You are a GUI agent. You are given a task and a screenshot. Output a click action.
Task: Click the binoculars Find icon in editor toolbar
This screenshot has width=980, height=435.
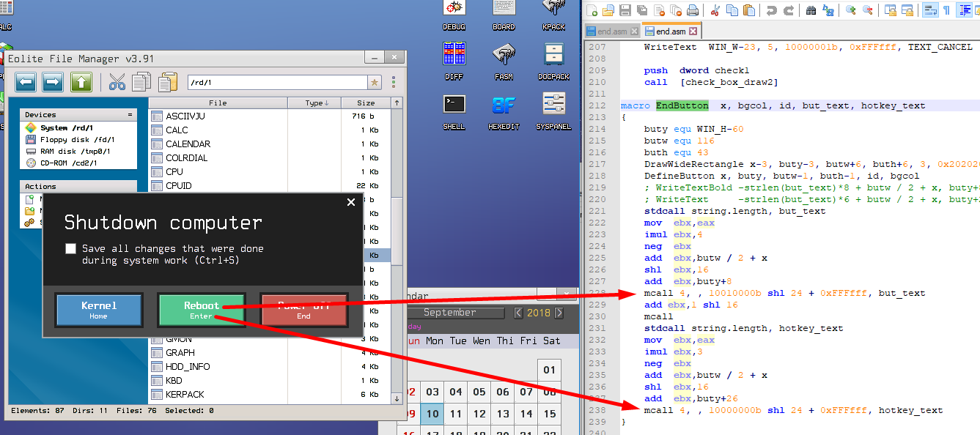click(x=811, y=10)
